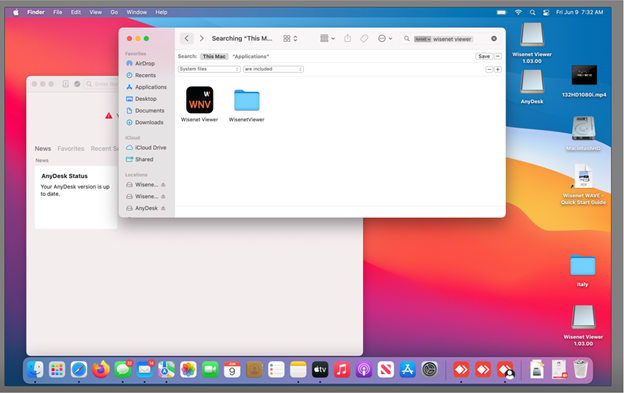This screenshot has width=624, height=393.
Task: Save the current search
Action: [484, 56]
